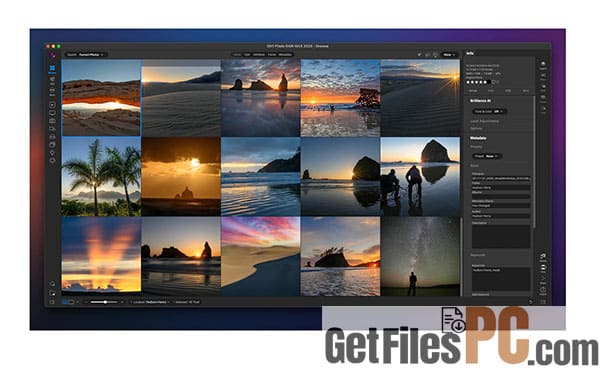Screen dimensions: 600x368
Task: Switch to the Edit module icon
Action: click(52, 80)
